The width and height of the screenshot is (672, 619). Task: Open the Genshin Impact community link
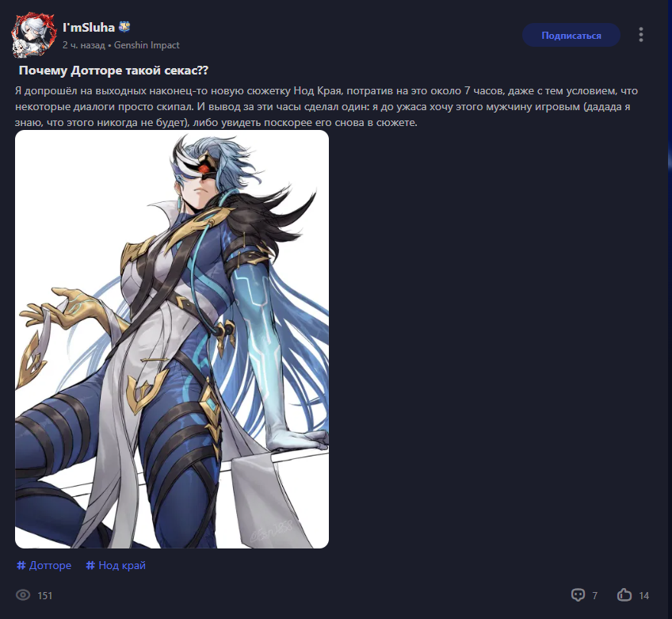147,45
